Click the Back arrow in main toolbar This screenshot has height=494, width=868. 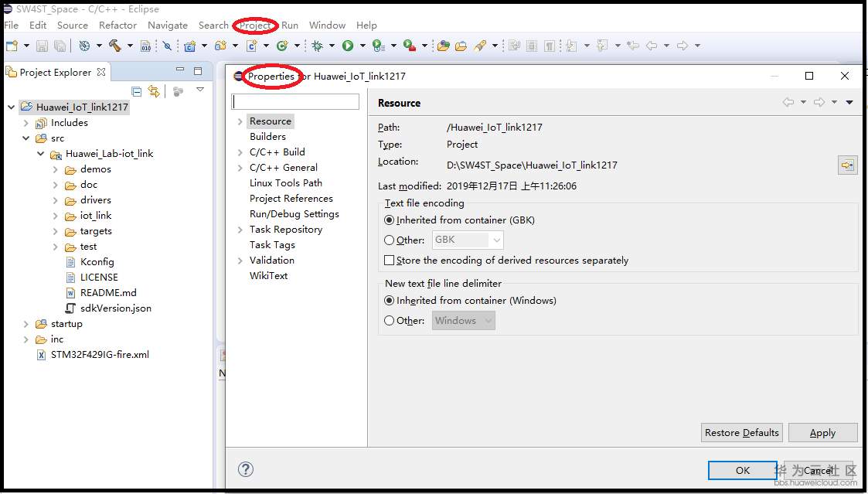tap(652, 46)
